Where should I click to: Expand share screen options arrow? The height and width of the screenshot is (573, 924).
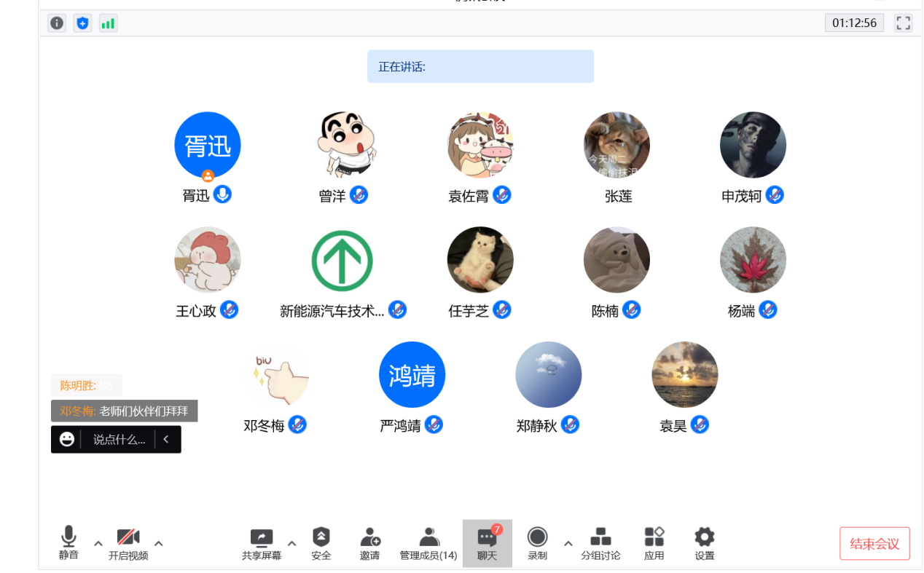click(x=292, y=543)
